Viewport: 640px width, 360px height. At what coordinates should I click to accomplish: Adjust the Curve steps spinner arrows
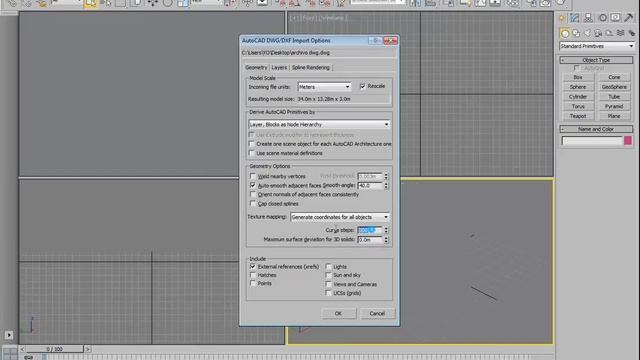coord(386,230)
